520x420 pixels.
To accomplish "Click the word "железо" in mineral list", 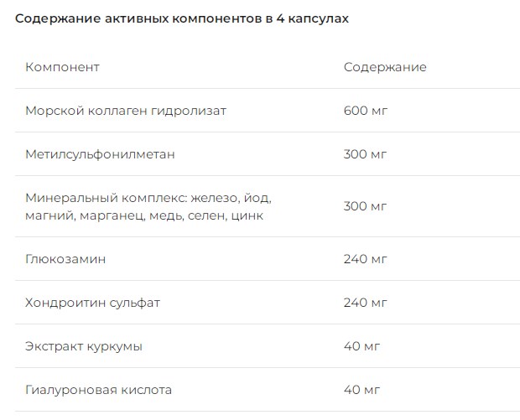I will pos(214,199).
